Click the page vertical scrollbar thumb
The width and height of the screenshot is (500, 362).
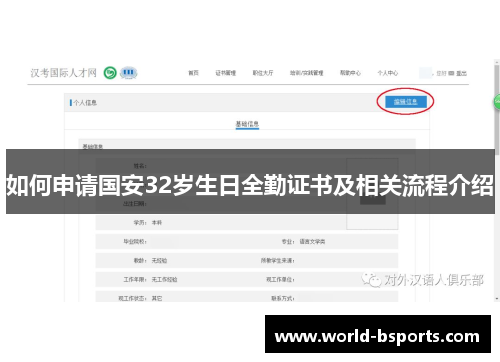pyautogui.click(x=497, y=110)
